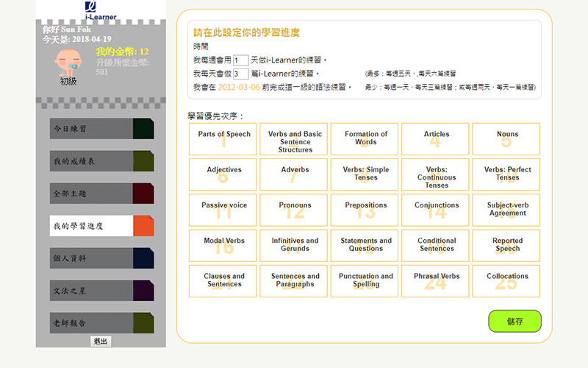Open 老師報告 menu item
The width and height of the screenshot is (588, 368).
101,323
